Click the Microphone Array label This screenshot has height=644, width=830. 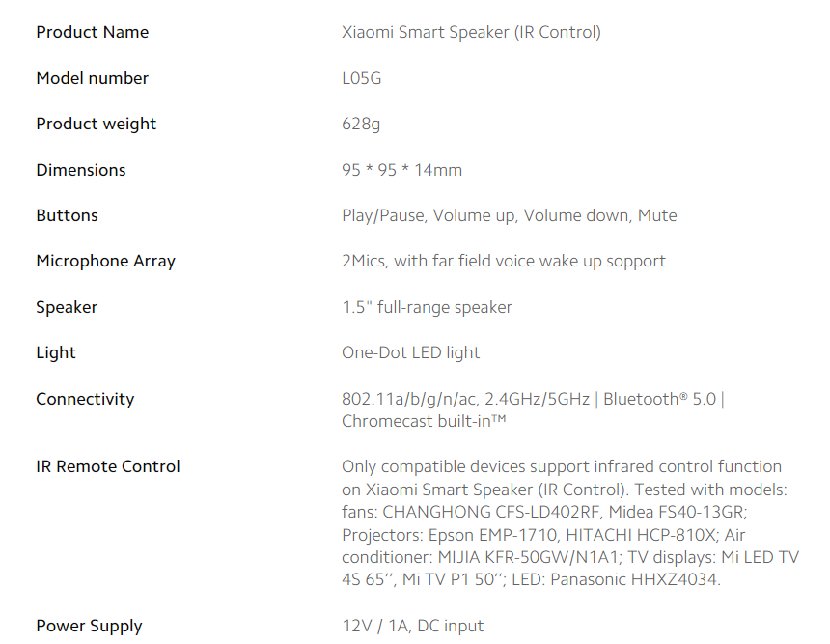[x=105, y=261]
